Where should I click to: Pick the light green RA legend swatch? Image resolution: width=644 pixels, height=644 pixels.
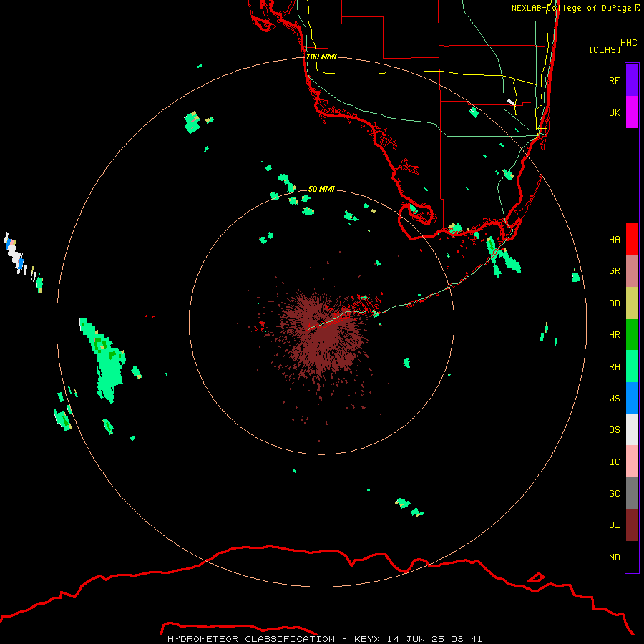(632, 366)
